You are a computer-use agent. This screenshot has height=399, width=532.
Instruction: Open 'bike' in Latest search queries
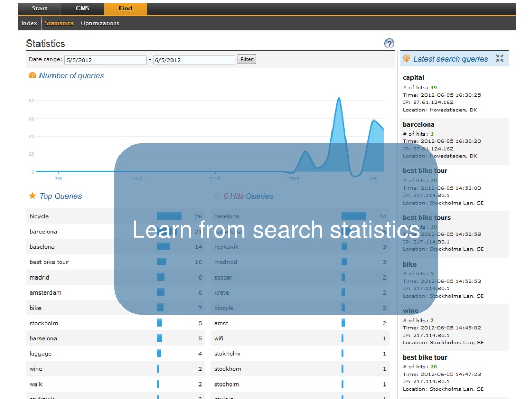pos(409,264)
